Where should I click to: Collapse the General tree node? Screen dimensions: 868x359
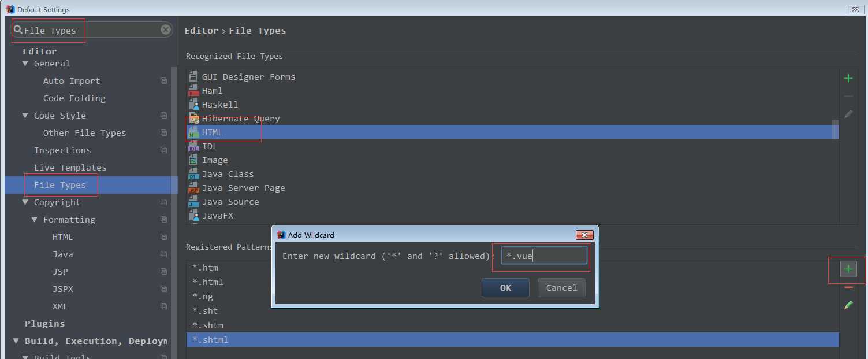tap(25, 64)
